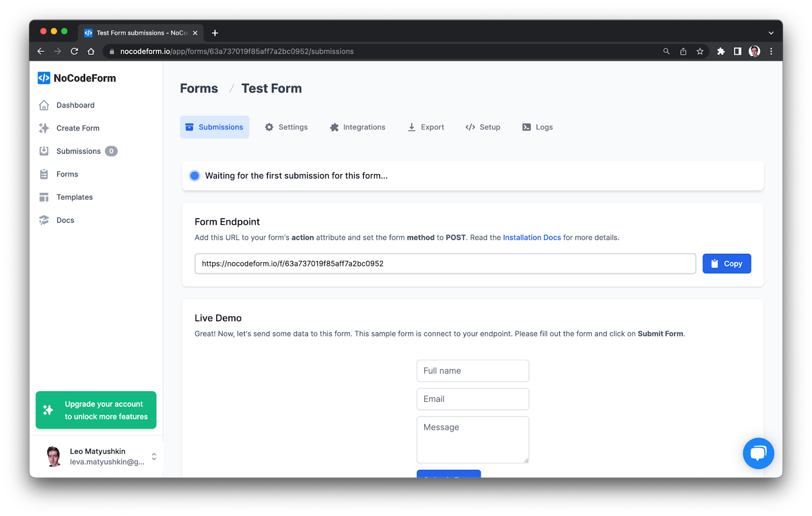
Task: Open Docs in the sidebar
Action: [65, 220]
